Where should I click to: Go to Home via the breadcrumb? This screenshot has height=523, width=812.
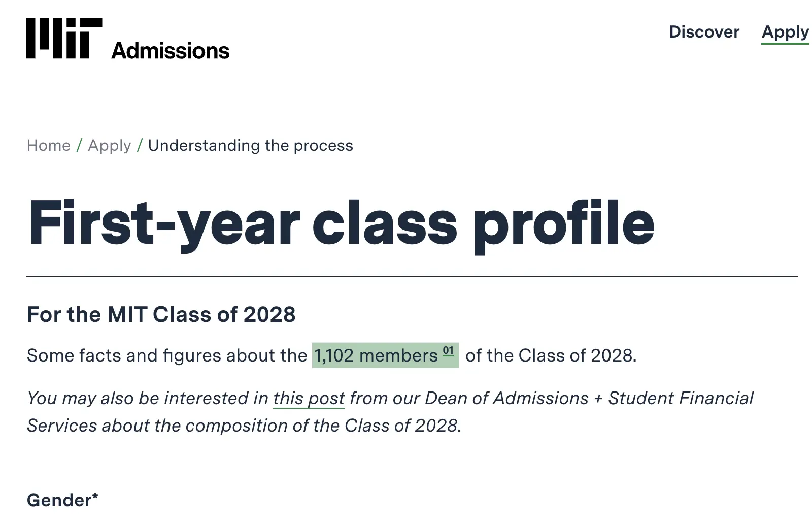coord(49,146)
